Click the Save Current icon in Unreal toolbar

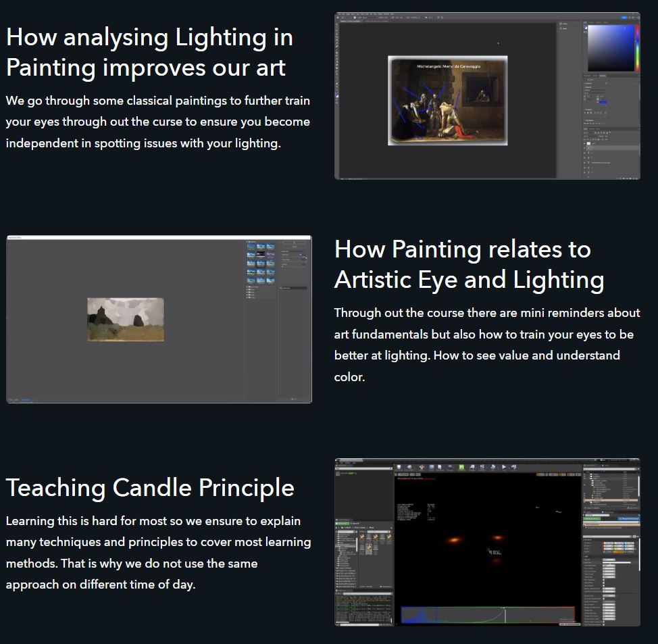[x=399, y=466]
